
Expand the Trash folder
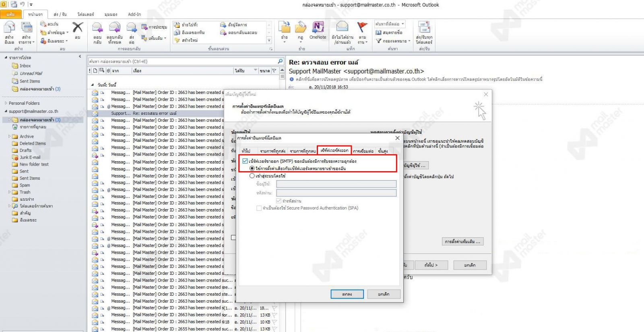click(x=9, y=192)
